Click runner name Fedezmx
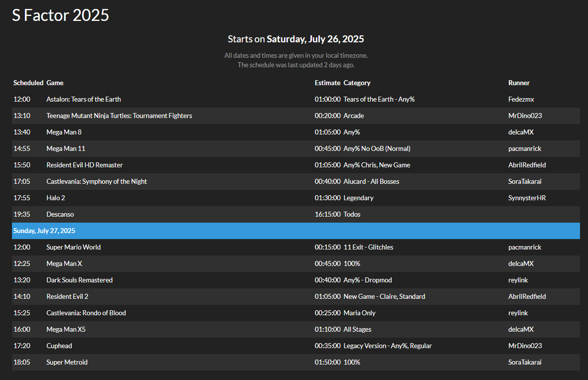Viewport: 588px width, 380px height. coord(521,99)
